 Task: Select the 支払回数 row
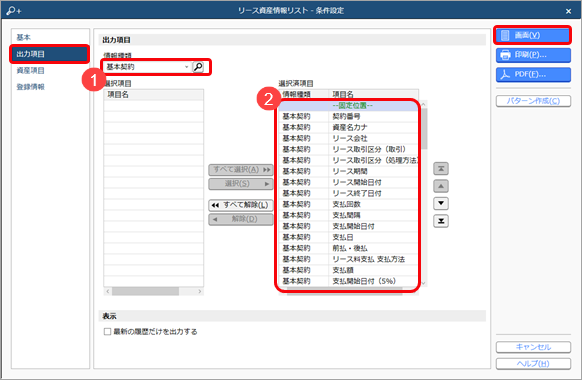(348, 204)
